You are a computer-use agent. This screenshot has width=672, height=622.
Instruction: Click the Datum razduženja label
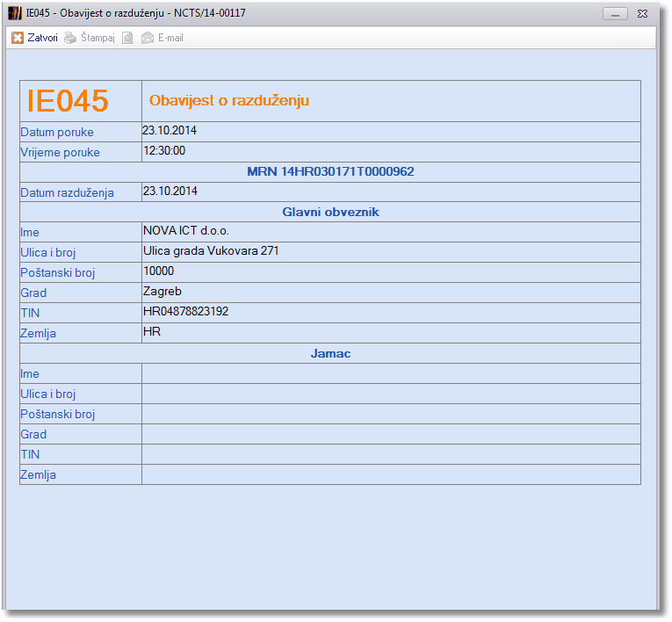coord(68,193)
